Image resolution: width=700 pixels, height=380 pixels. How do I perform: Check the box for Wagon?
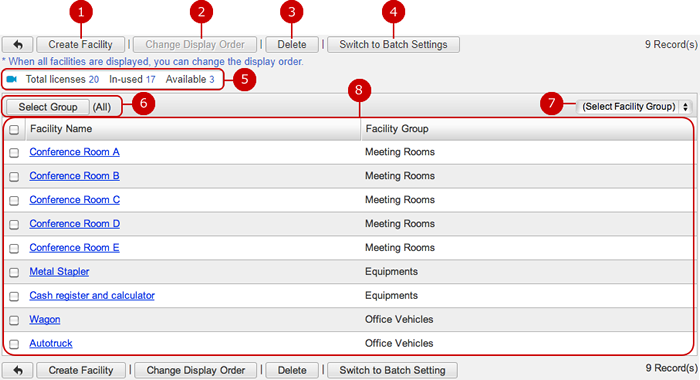click(14, 320)
